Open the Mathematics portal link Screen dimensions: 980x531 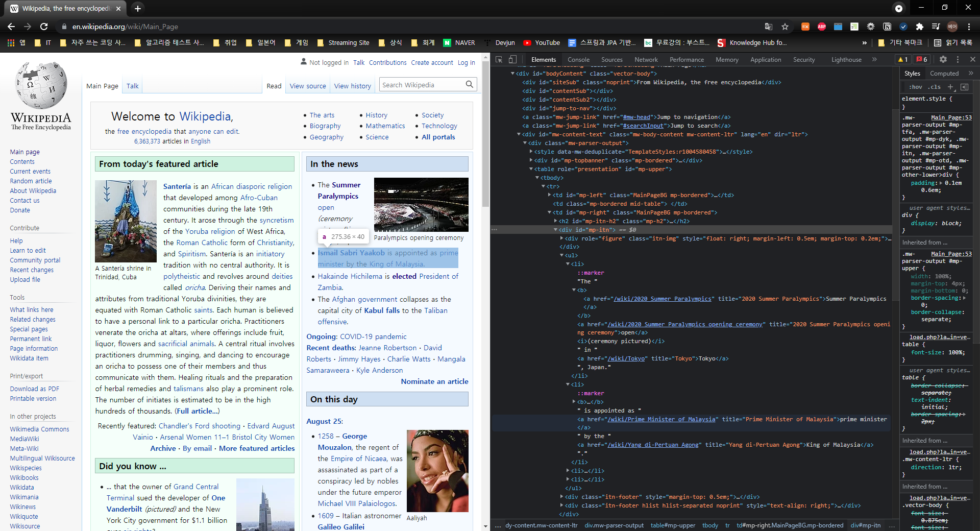[385, 126]
